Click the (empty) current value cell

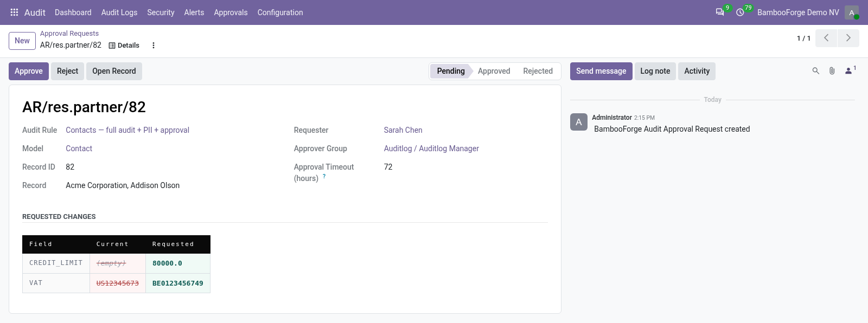(118, 263)
